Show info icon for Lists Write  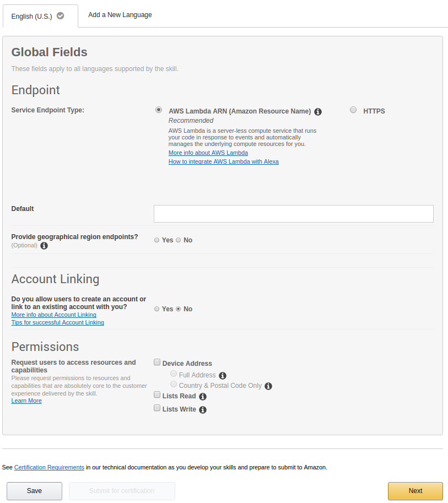tap(203, 410)
